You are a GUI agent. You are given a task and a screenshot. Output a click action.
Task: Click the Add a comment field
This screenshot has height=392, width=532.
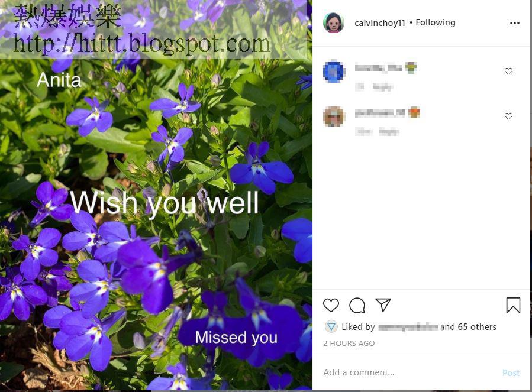click(x=407, y=372)
